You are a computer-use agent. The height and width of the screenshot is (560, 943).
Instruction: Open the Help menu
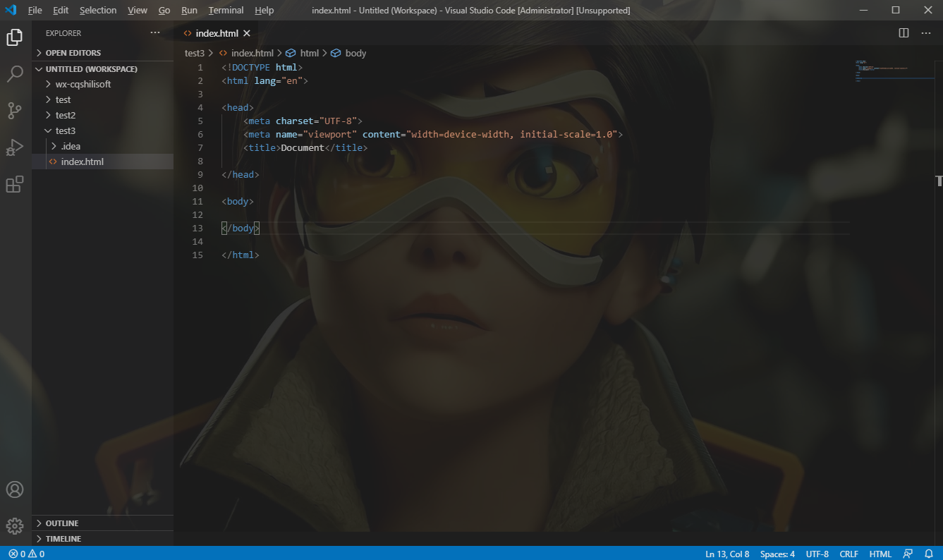264,10
